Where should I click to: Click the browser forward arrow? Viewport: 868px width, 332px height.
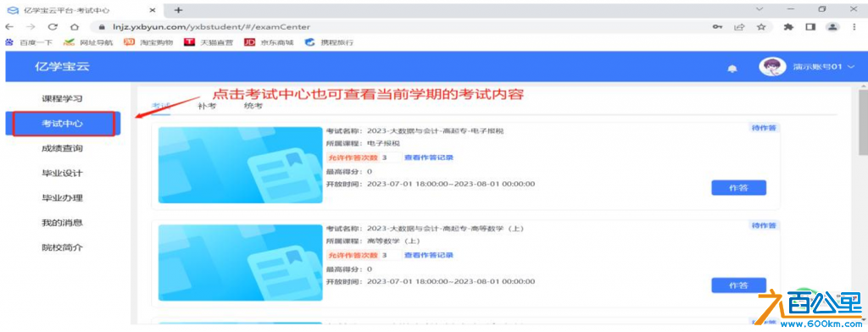(x=31, y=26)
